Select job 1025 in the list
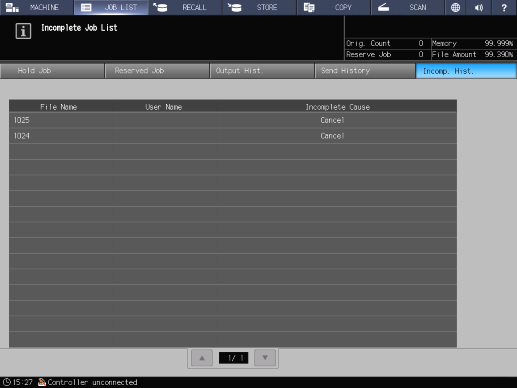Viewport: 517px width, 388px height. click(233, 120)
